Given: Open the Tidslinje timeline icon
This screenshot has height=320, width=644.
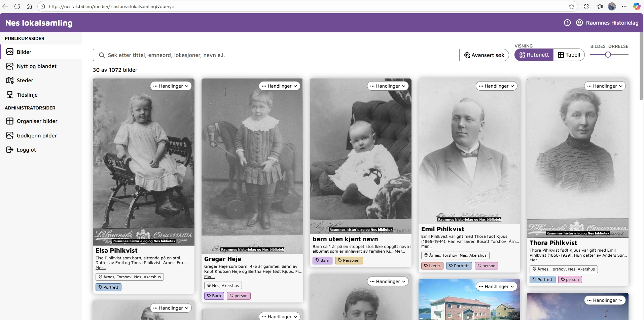Looking at the screenshot, I should point(10,95).
